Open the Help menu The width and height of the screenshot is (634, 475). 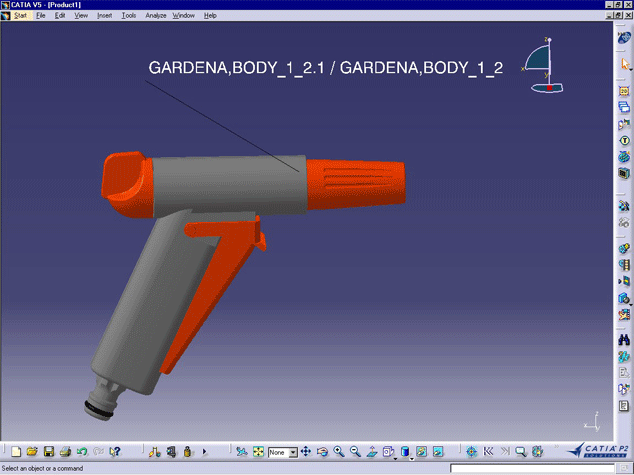point(210,15)
